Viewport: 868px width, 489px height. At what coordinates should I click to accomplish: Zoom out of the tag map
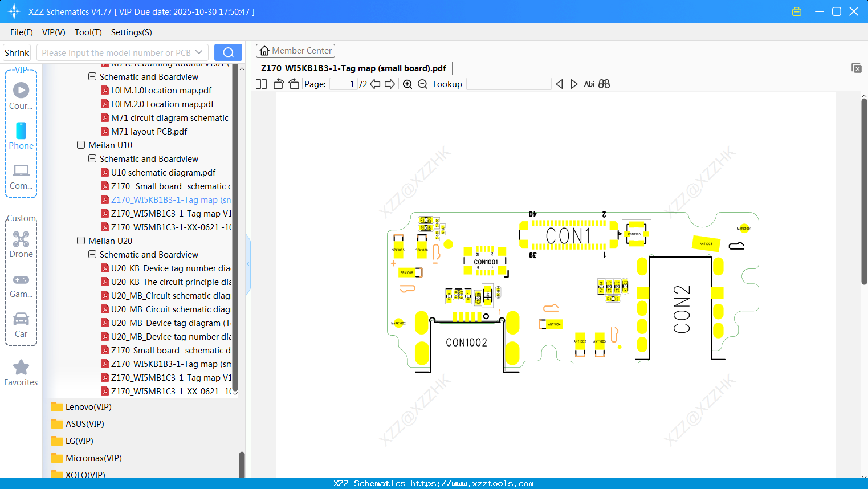[422, 84]
